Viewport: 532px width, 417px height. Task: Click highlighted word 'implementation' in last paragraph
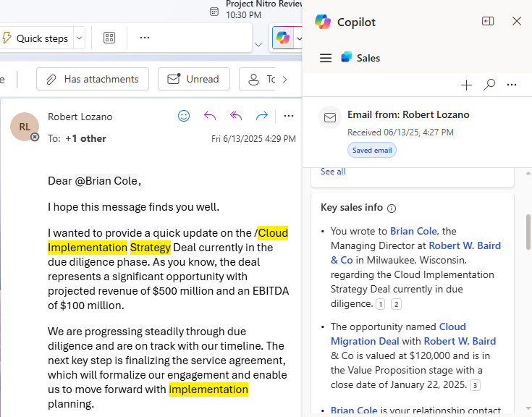click(x=208, y=389)
